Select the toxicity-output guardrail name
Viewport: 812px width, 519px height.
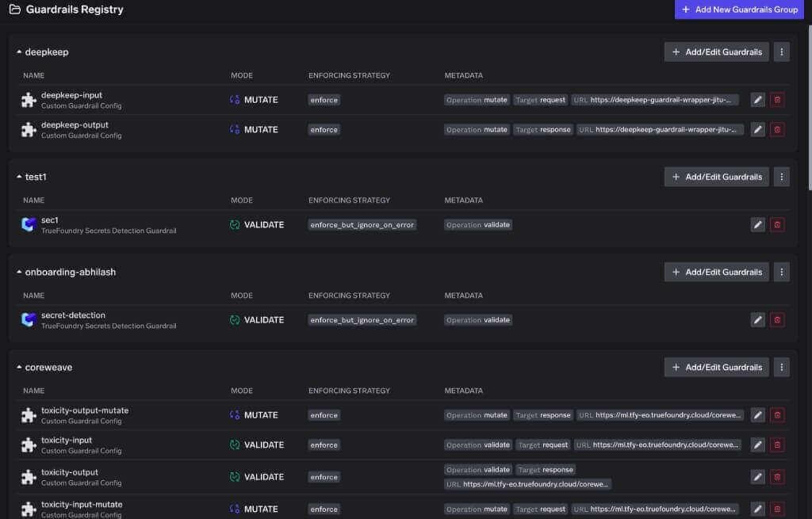(70, 472)
